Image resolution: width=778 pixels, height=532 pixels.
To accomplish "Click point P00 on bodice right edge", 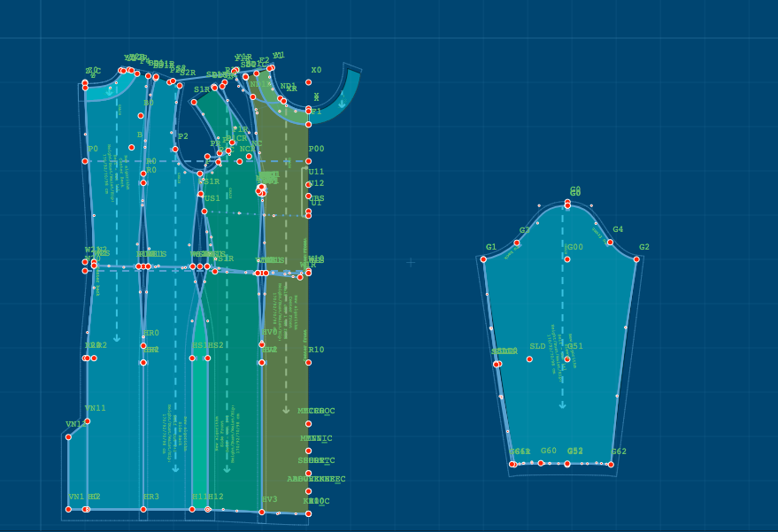I will tap(308, 161).
